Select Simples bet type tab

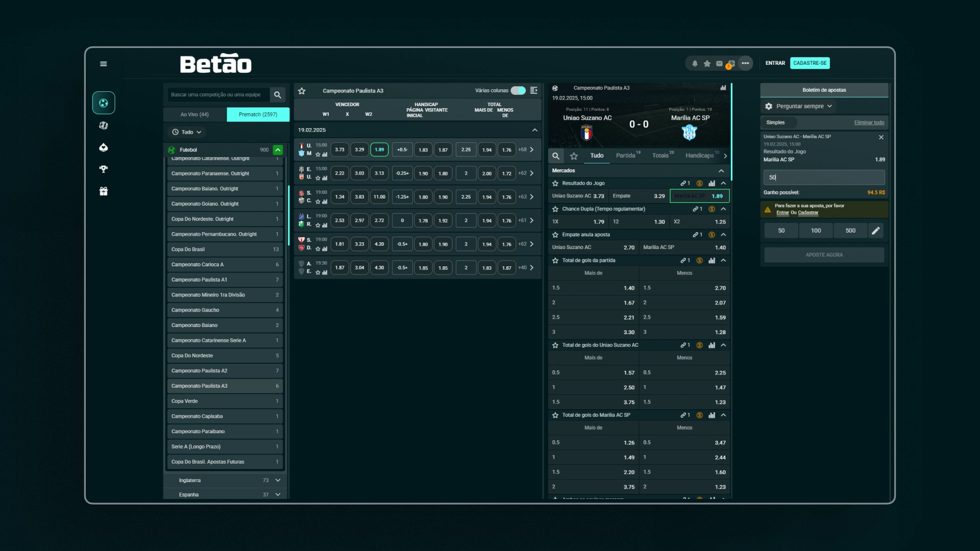[x=778, y=122]
